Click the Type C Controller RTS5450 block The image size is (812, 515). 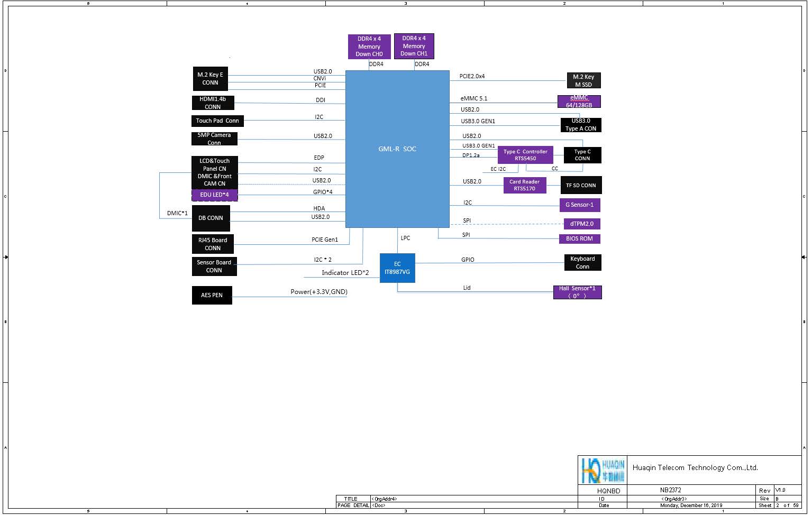click(525, 155)
